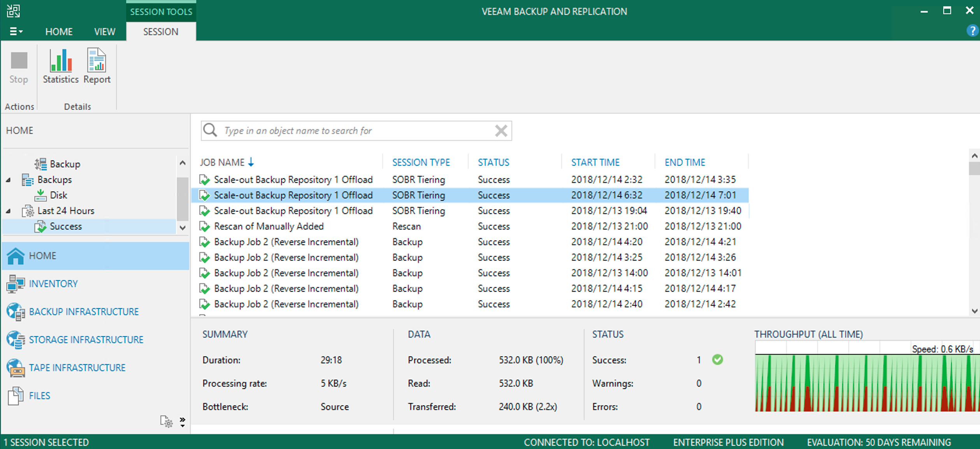Sort sessions by Start Time column
The height and width of the screenshot is (449, 980).
coord(595,162)
